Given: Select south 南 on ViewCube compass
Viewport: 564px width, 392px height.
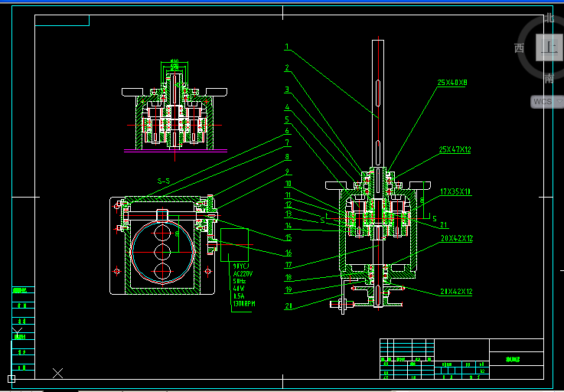Looking at the screenshot, I should [549, 78].
